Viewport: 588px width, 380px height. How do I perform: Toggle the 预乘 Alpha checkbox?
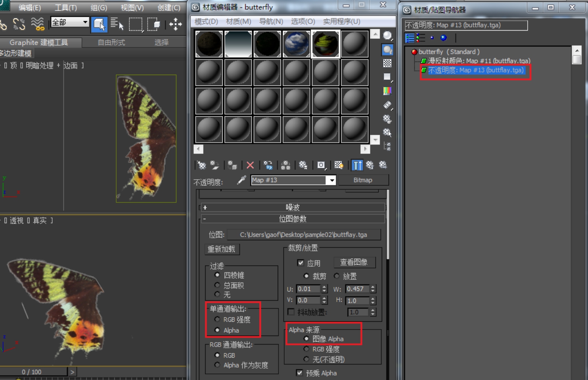[300, 373]
